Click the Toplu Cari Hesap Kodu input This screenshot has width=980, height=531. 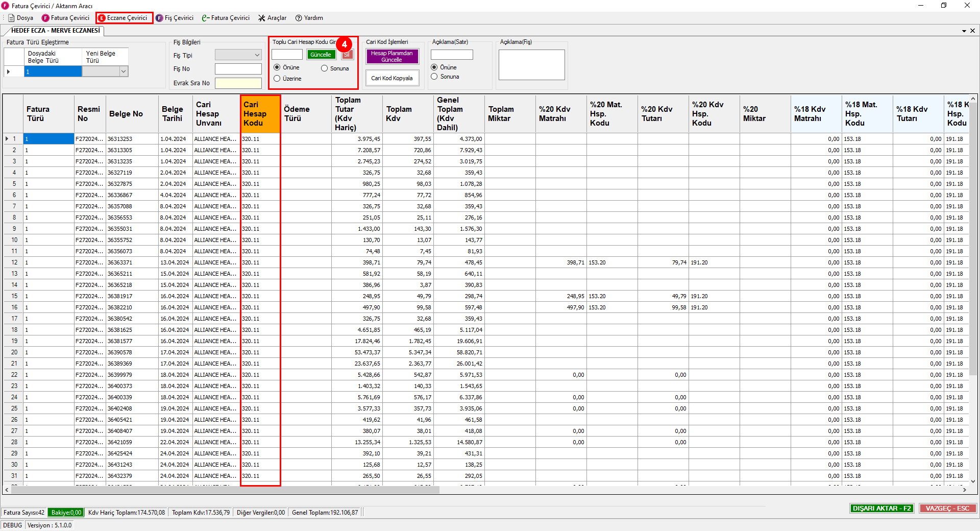(287, 55)
